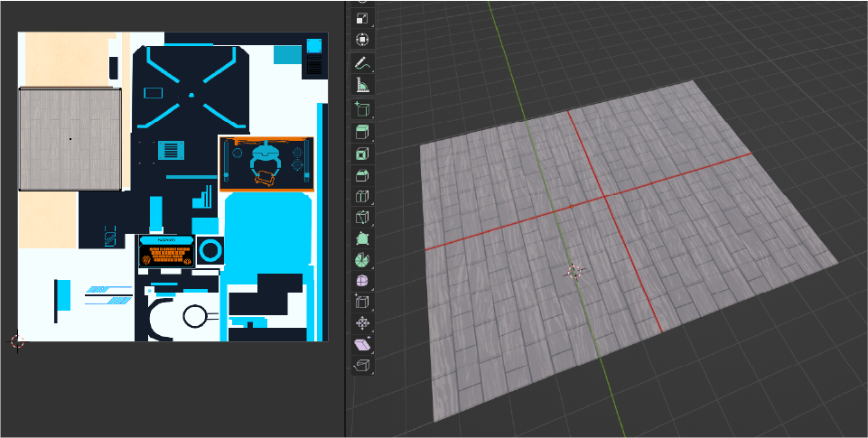Choose the Bevel tool

[x=362, y=174]
